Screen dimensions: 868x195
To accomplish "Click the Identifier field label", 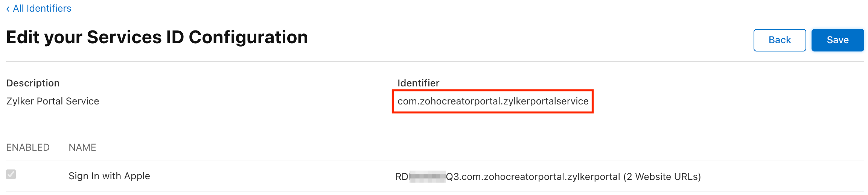I will coord(418,83).
